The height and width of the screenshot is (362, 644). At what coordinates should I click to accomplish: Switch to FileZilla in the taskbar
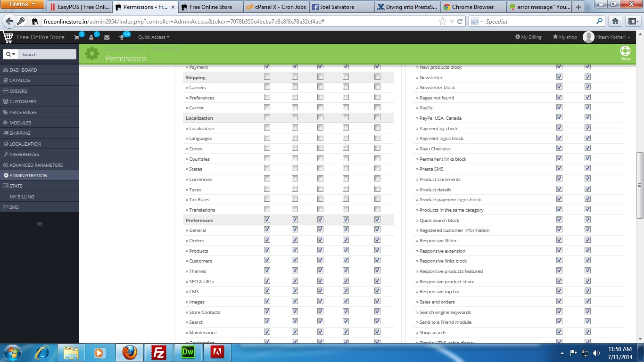(x=159, y=353)
